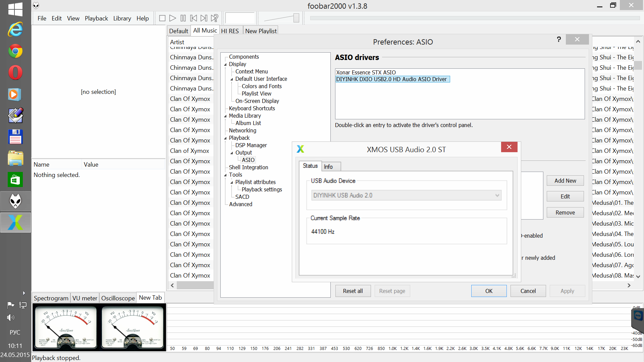Viewport: 644px width, 362px height.
Task: Open File Explorer from the taskbar
Action: [x=15, y=158]
